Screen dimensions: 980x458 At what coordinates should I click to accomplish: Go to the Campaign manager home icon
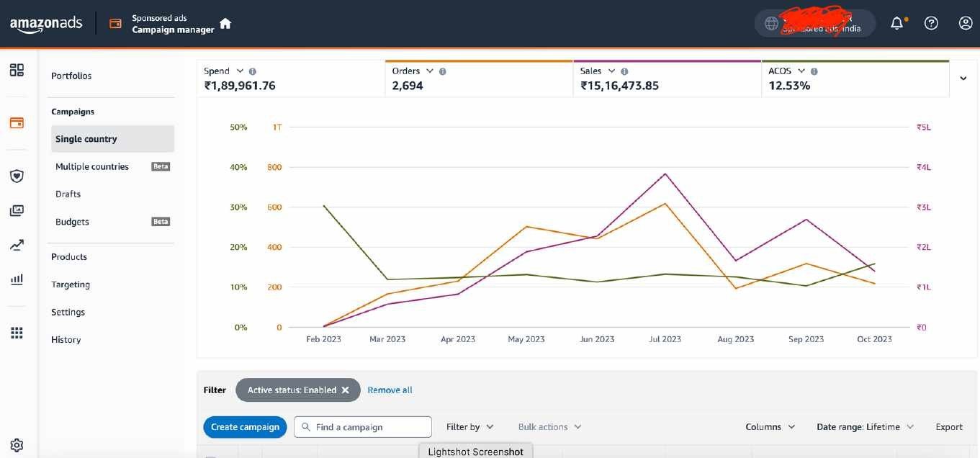(225, 24)
